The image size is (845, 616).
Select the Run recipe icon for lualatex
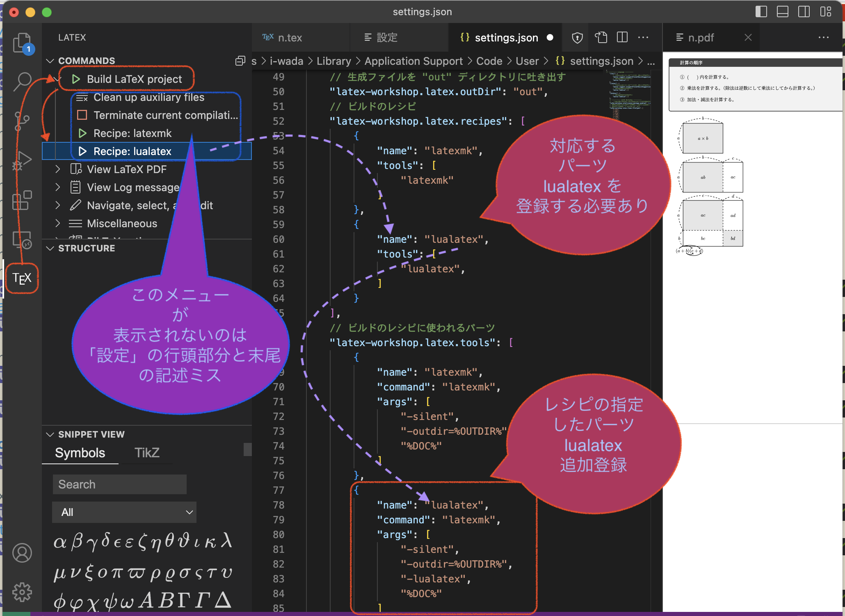tap(80, 152)
